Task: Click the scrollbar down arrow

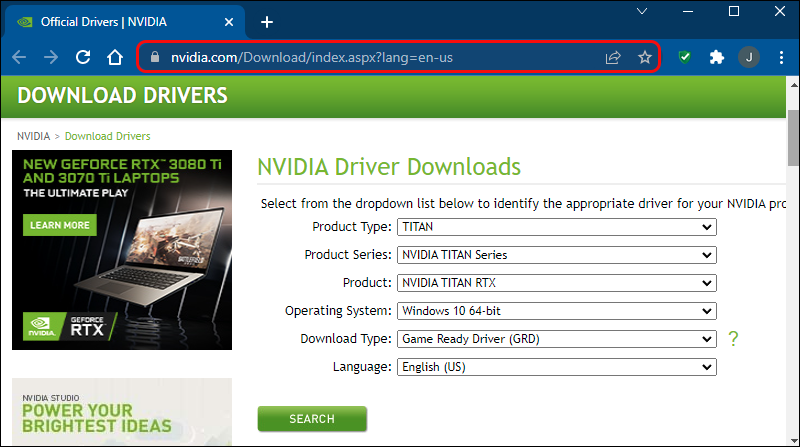Action: [793, 441]
